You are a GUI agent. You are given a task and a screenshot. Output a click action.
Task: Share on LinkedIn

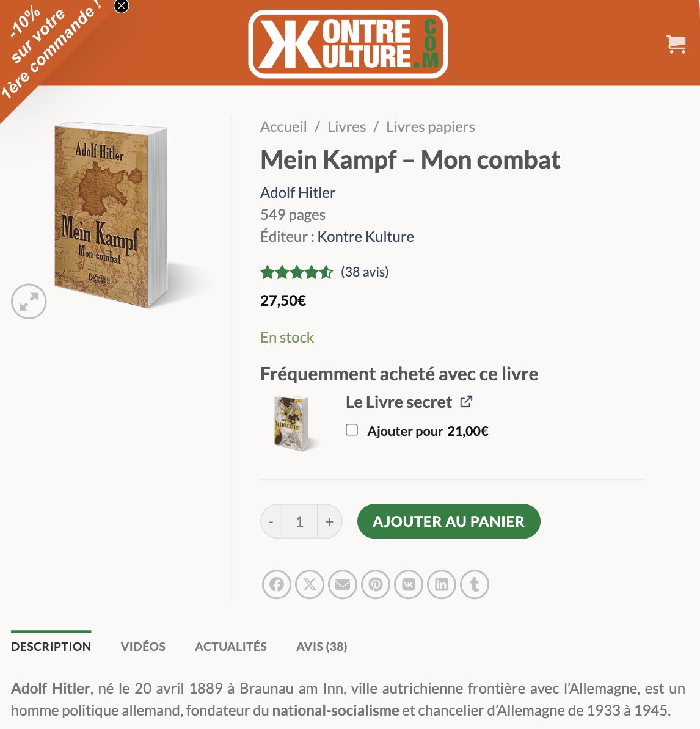442,584
